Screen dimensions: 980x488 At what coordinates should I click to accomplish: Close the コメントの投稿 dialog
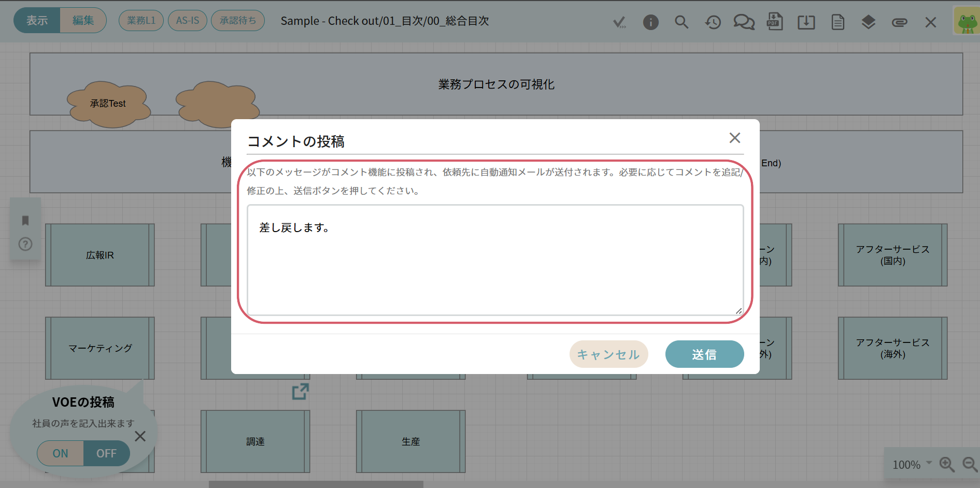pos(734,138)
